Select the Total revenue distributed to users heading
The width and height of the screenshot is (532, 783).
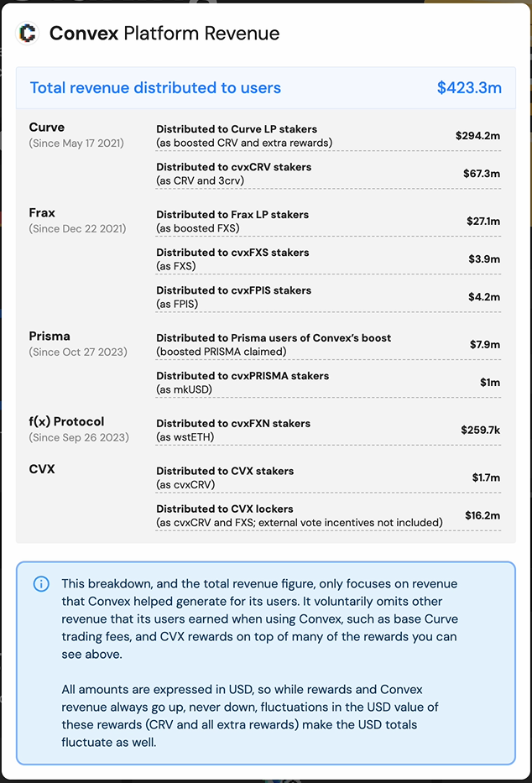tap(155, 88)
